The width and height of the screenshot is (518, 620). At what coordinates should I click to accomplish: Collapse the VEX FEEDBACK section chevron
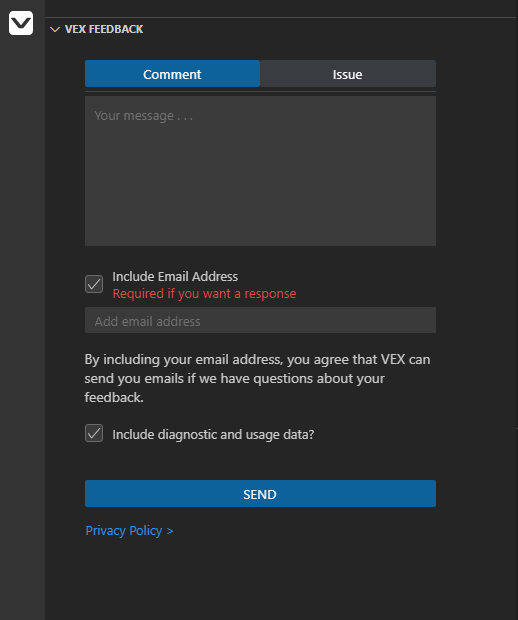[x=55, y=30]
